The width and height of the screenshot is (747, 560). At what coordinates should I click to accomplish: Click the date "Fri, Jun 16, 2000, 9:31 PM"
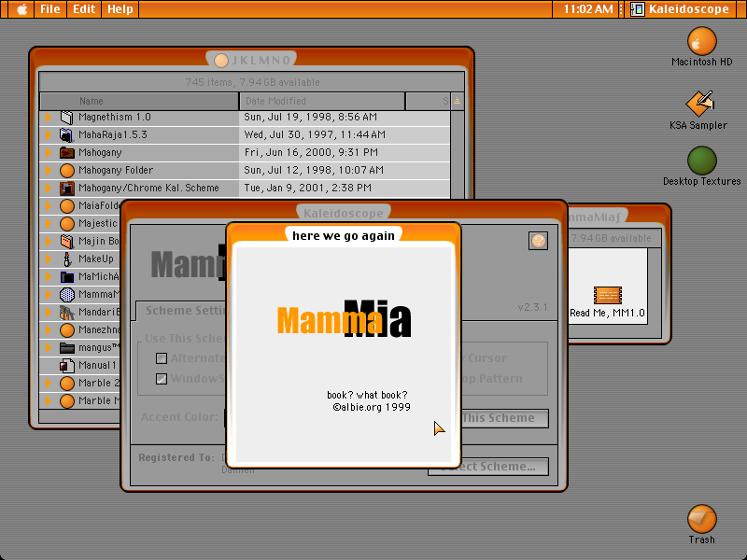(x=311, y=152)
